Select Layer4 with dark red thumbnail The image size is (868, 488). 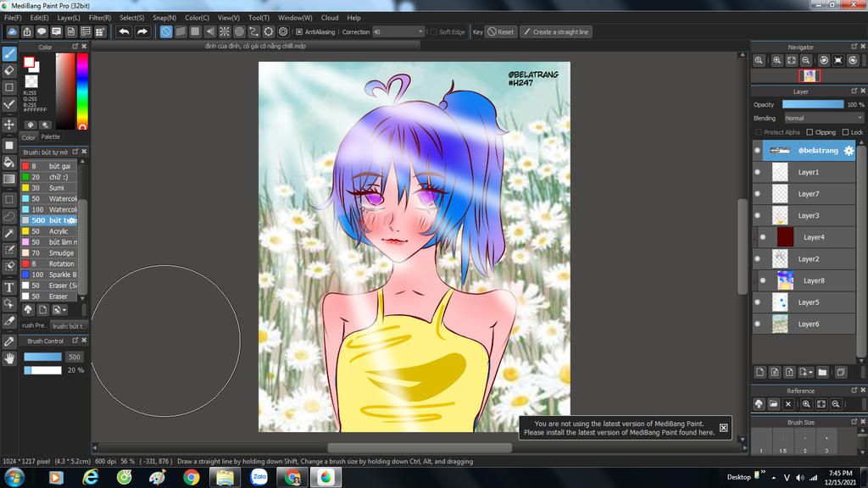(806, 237)
